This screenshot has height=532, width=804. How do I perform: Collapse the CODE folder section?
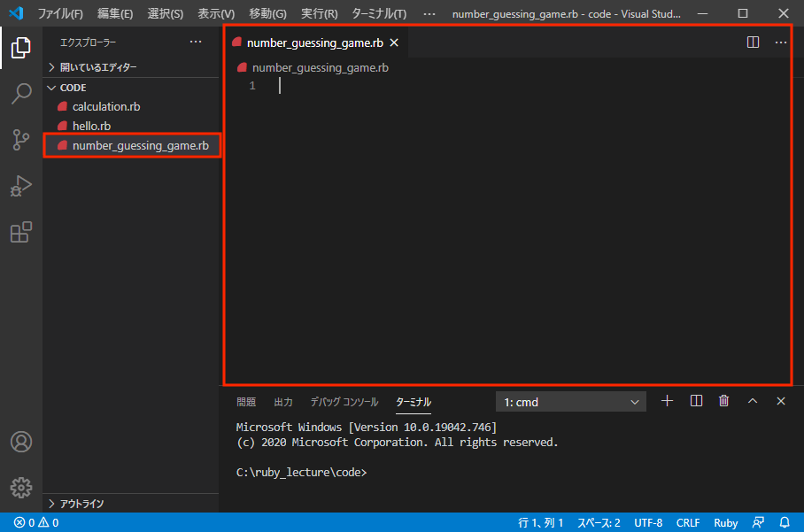pyautogui.click(x=131, y=88)
